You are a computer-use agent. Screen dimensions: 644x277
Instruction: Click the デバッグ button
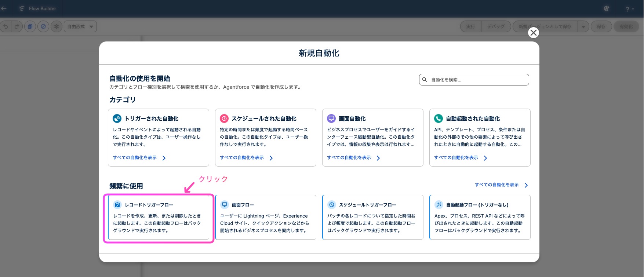click(x=496, y=26)
